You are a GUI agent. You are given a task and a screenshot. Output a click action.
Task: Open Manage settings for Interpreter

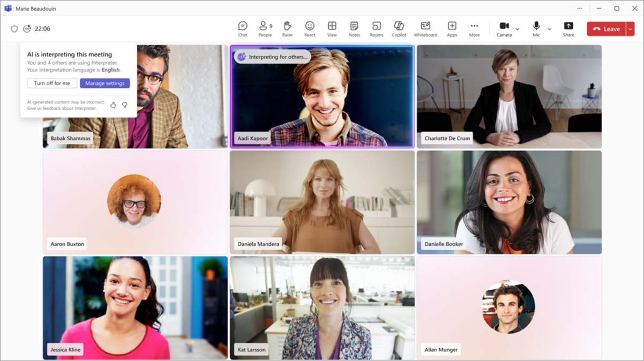(x=104, y=83)
